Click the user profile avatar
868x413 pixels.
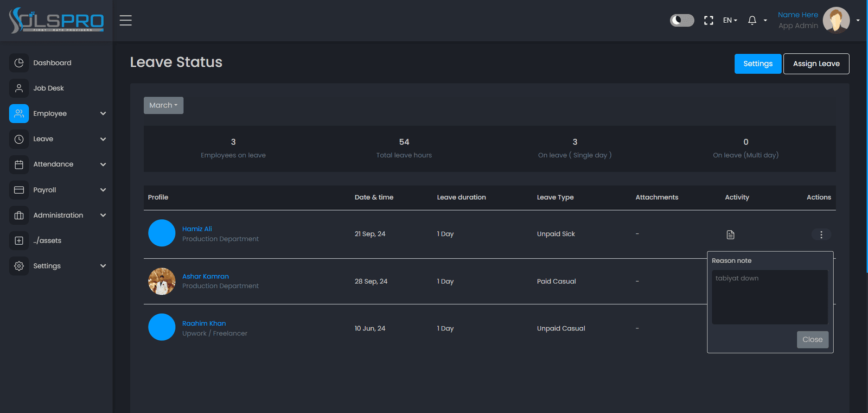click(x=836, y=20)
